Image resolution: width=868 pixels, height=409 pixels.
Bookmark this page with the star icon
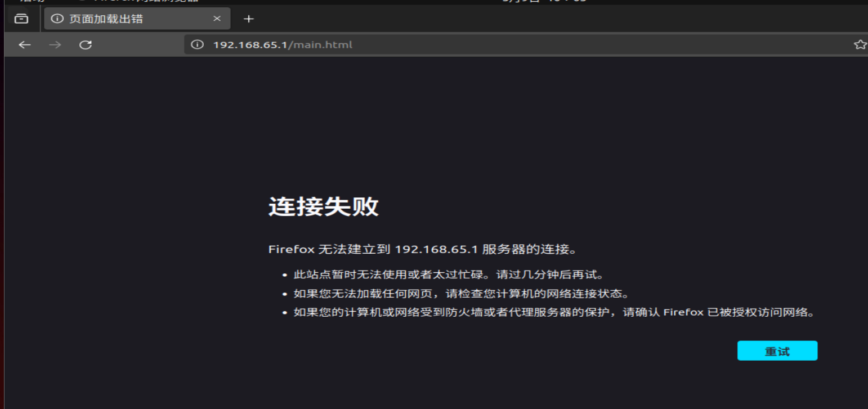[860, 45]
